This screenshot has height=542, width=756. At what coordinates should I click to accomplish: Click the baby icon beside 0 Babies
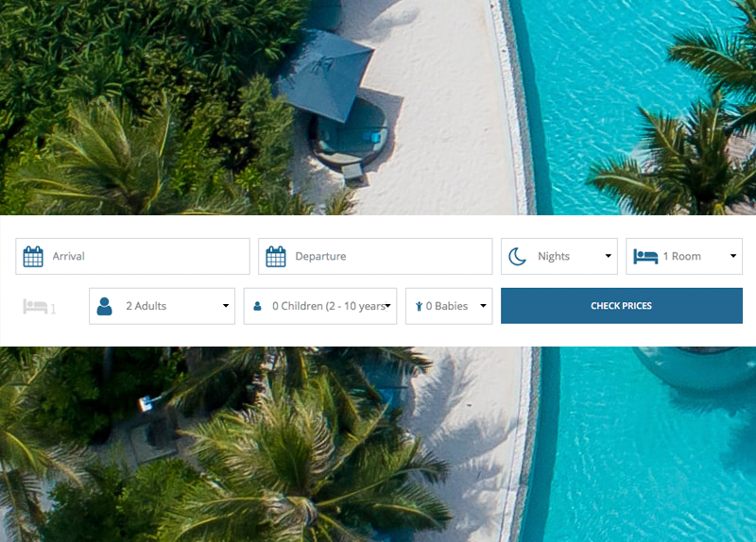click(418, 307)
